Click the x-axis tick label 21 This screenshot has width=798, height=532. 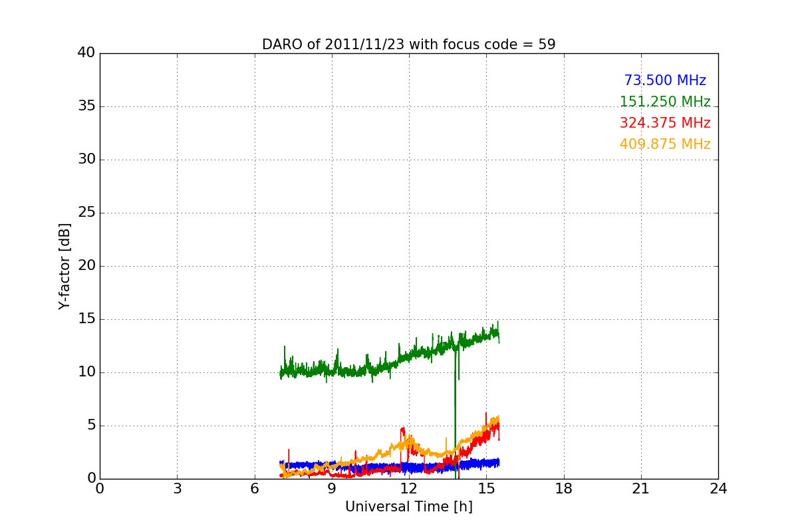[x=641, y=489]
